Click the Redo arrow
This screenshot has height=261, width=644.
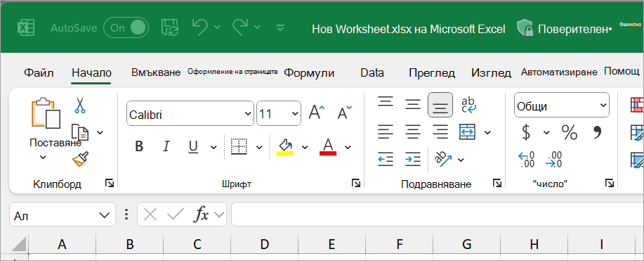[x=241, y=27]
